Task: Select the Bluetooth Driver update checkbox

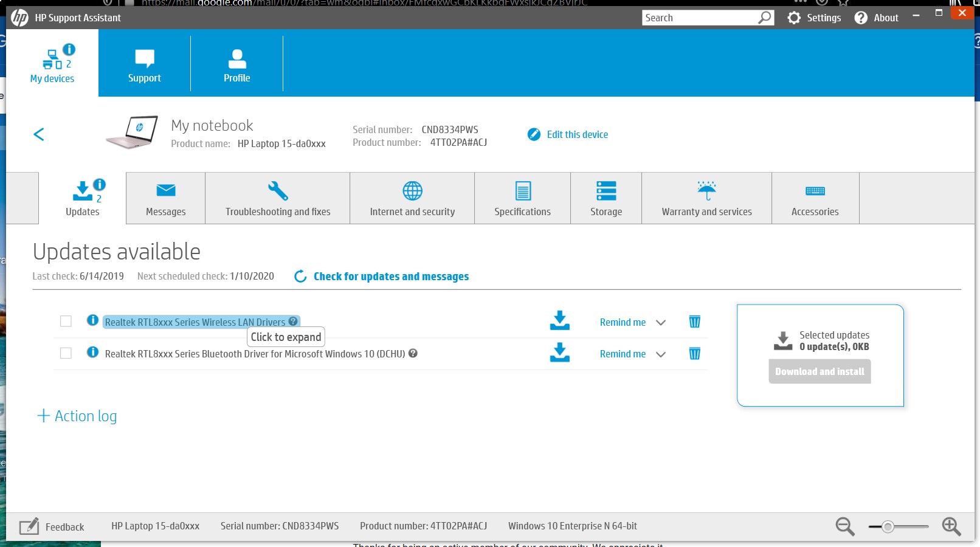Action: click(x=66, y=353)
